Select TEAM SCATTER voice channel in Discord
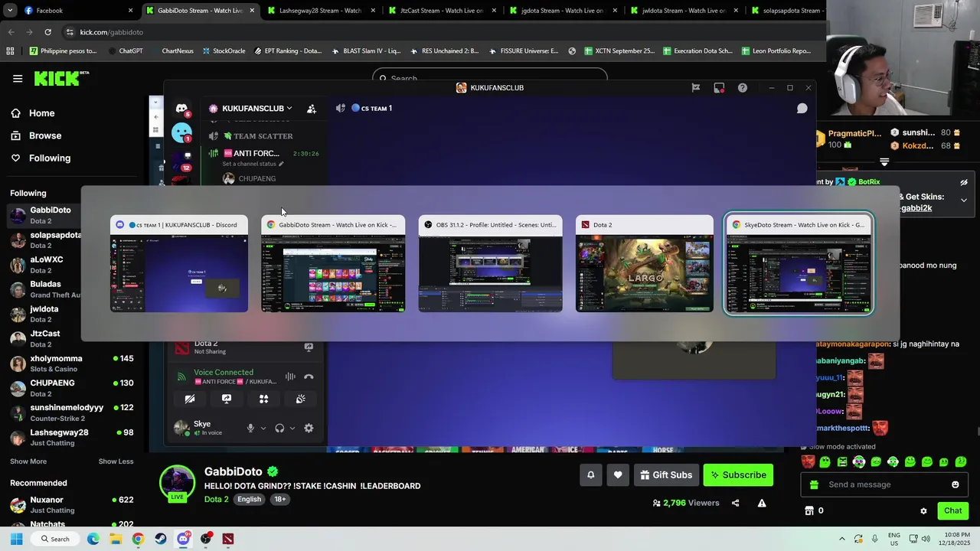 [x=263, y=136]
